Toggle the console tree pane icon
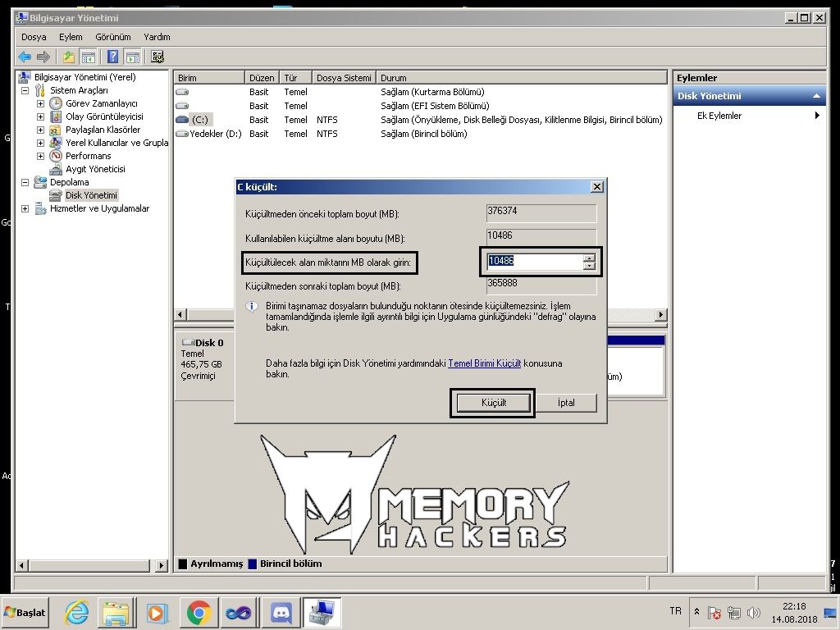840x630 pixels. coord(88,57)
